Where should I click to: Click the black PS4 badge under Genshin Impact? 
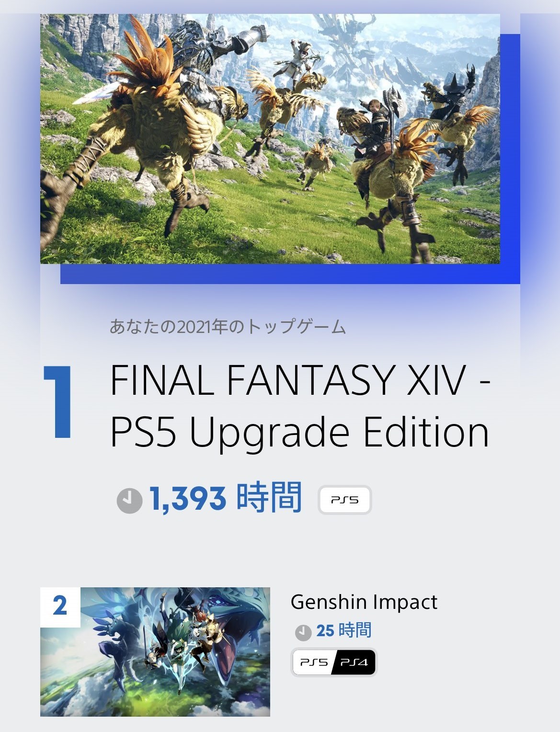coord(354,663)
